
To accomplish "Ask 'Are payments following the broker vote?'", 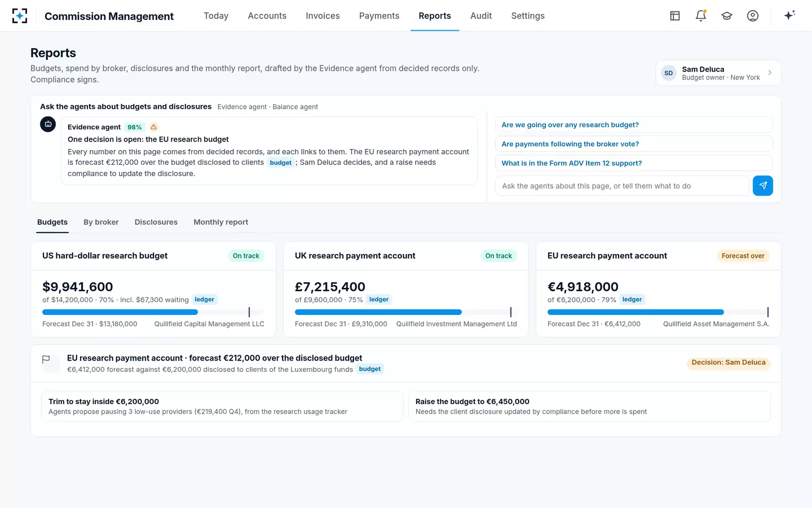I will click(x=634, y=144).
